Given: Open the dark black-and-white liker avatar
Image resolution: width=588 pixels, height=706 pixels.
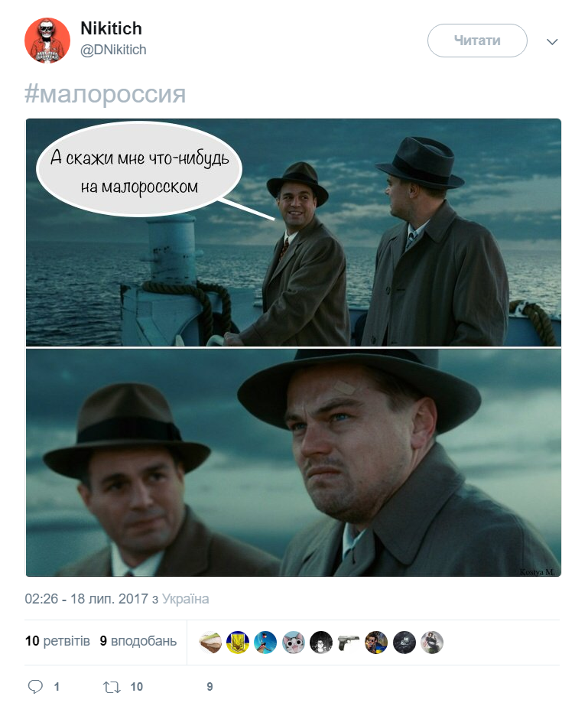Looking at the screenshot, I should tap(321, 643).
